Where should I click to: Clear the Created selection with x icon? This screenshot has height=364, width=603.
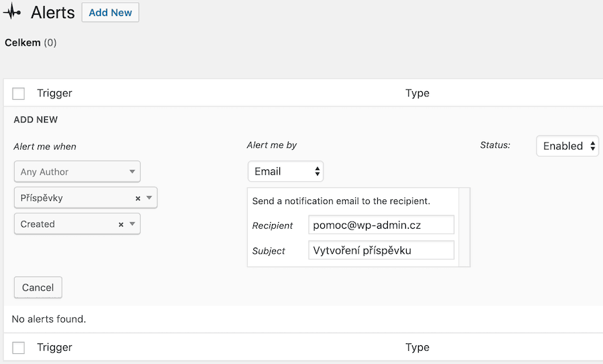pyautogui.click(x=121, y=224)
